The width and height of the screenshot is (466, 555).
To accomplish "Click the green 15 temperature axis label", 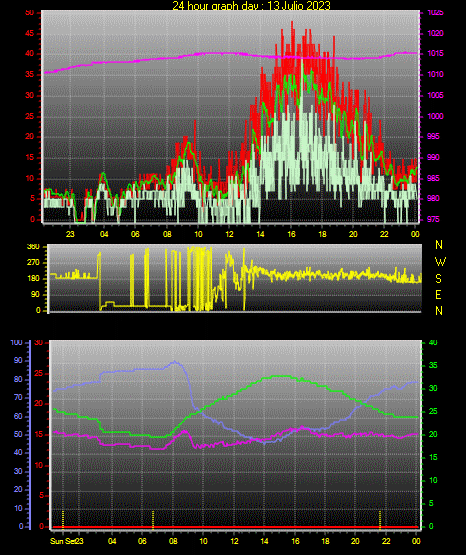I will pyautogui.click(x=433, y=457).
